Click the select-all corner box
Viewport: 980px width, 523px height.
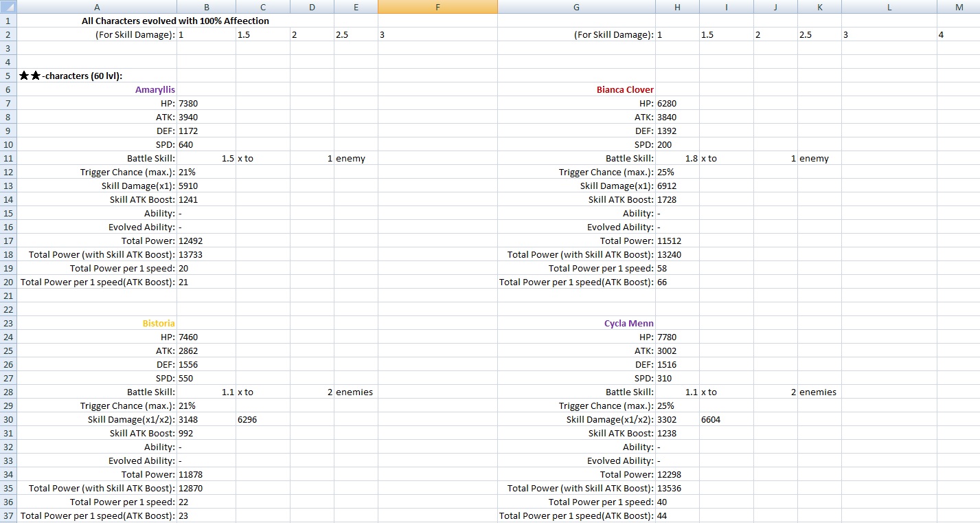tap(8, 7)
